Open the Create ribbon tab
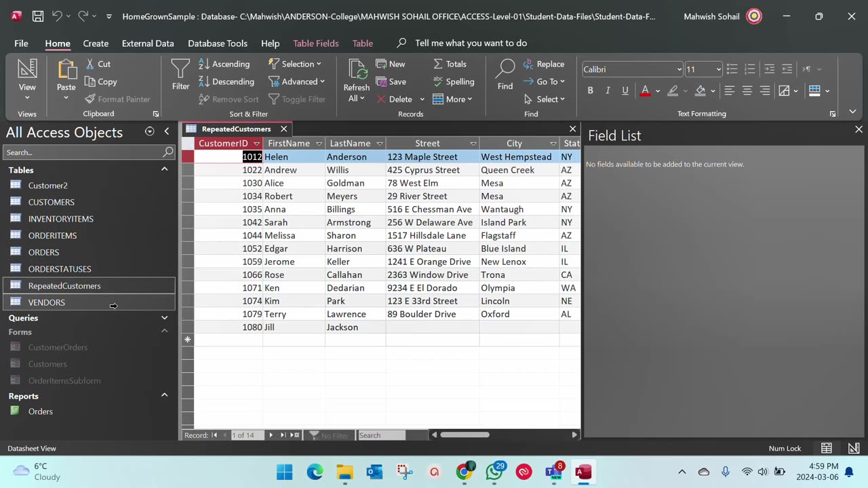 click(96, 43)
